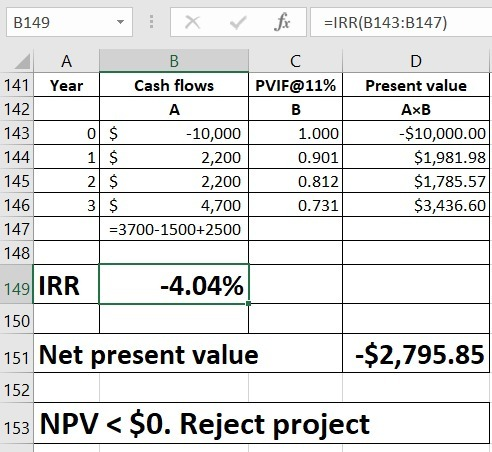Select row 149 header

[x=17, y=284]
